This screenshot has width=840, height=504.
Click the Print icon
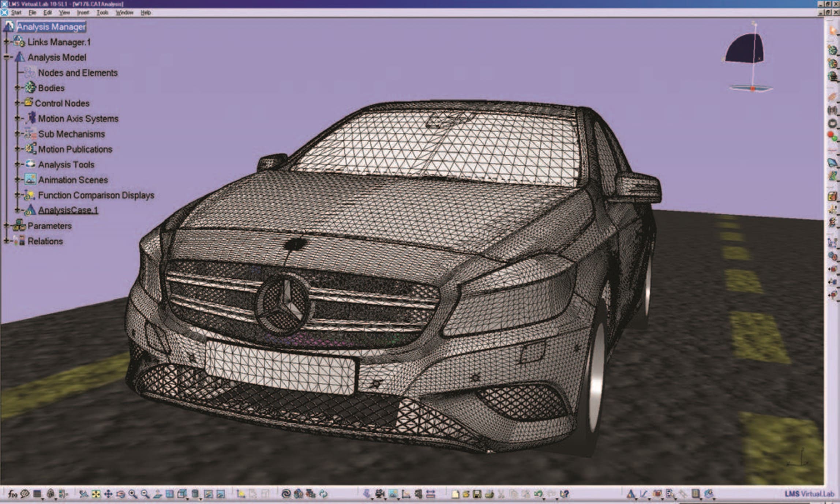click(x=490, y=494)
